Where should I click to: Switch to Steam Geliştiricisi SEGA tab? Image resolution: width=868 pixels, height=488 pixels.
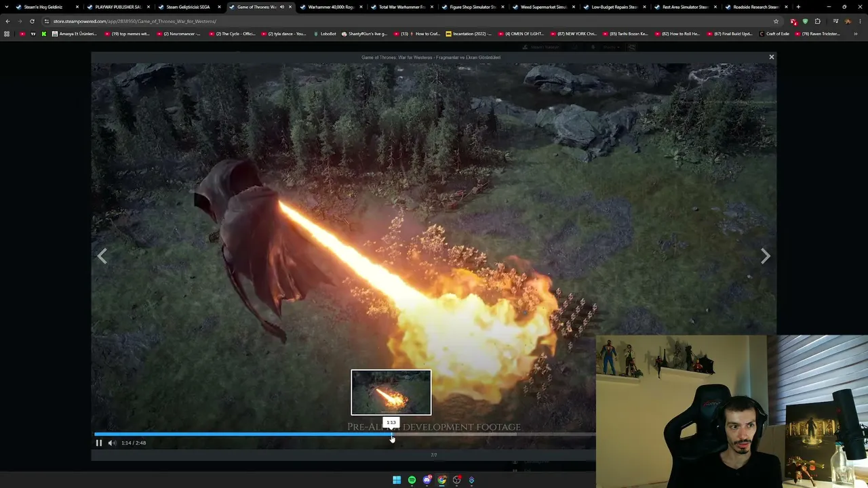[x=188, y=7]
